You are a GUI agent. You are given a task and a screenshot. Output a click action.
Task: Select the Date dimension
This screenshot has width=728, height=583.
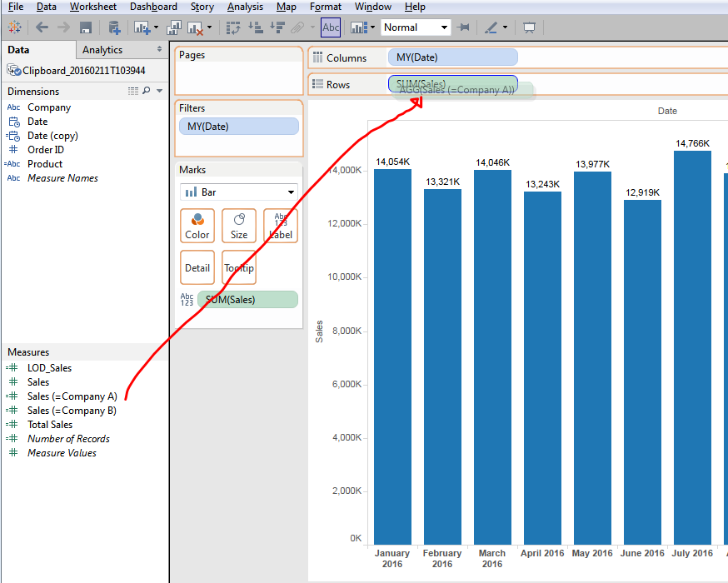click(37, 122)
